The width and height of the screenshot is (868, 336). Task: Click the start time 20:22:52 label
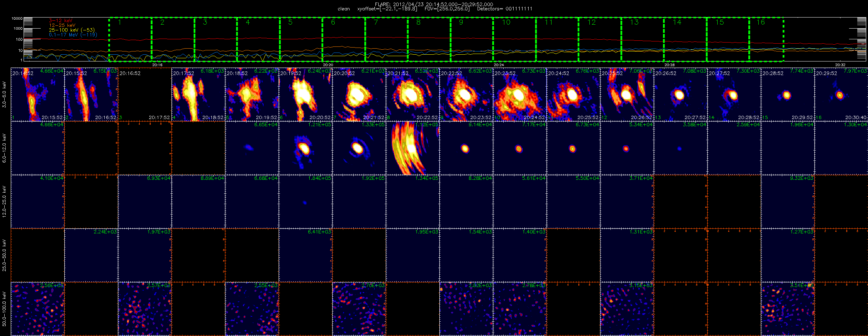(451, 73)
